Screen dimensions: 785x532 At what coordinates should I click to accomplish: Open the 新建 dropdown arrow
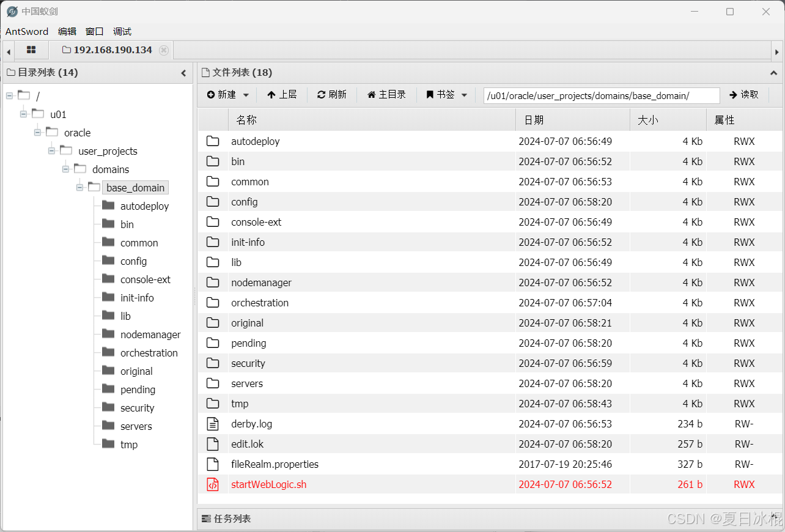[246, 95]
